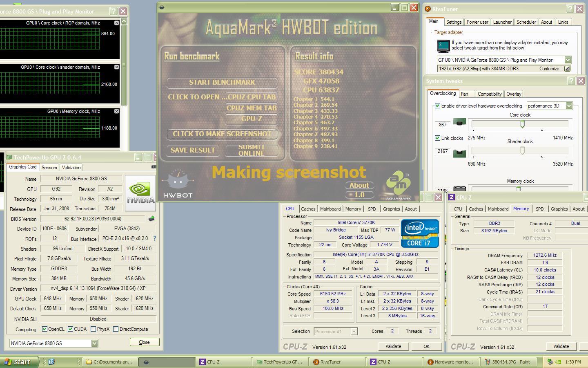
Task: Click the HWBOT robot logo in AquaMark
Action: coord(177,183)
